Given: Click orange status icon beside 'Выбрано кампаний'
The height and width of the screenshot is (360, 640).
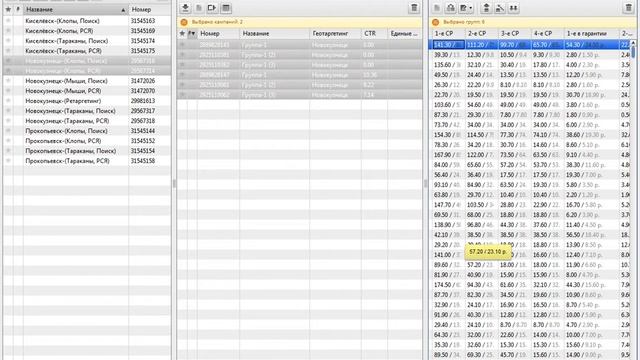Looking at the screenshot, I should 184,22.
